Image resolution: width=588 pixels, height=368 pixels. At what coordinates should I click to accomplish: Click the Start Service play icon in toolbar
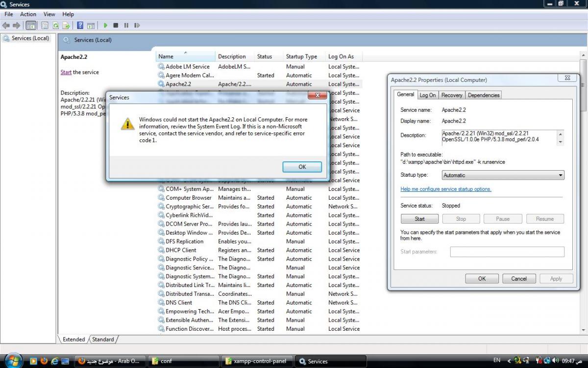(105, 26)
